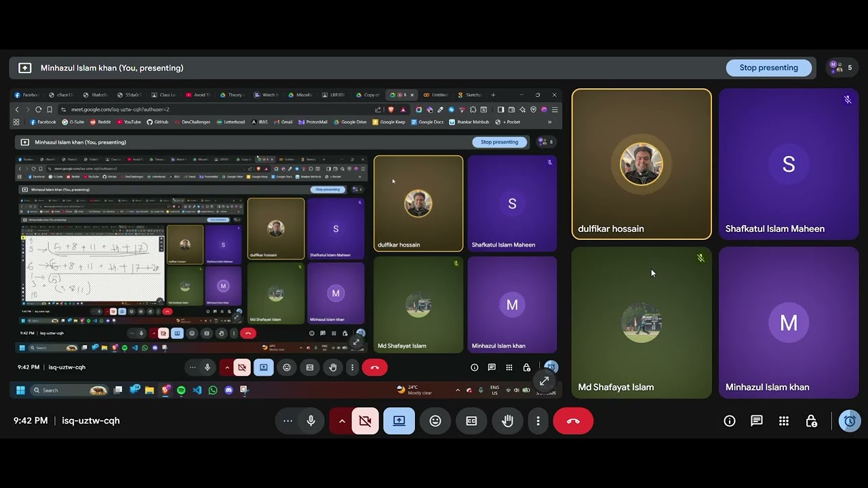Open the shared browser's hamburger menu

(555, 109)
